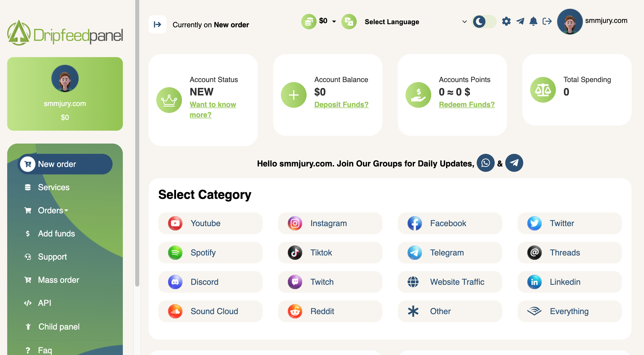The image size is (644, 355).
Task: Click the notification bell icon
Action: tap(533, 21)
